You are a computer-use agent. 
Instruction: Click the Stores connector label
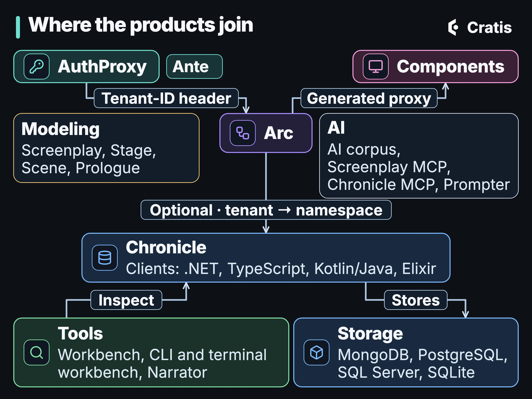(x=416, y=300)
